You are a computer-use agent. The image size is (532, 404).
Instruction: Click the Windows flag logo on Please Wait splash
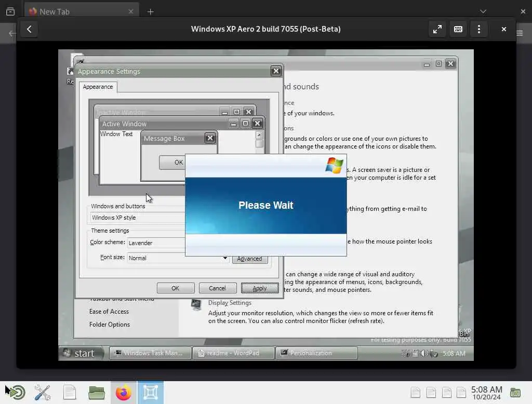point(334,166)
